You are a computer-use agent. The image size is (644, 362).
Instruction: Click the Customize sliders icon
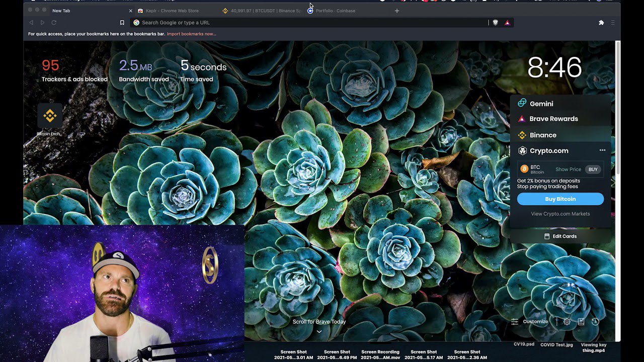[x=515, y=322]
